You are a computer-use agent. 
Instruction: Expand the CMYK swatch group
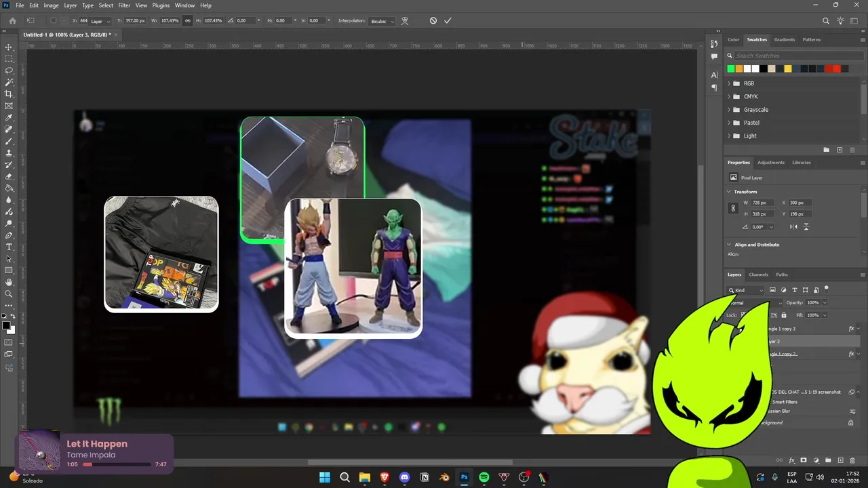tap(729, 96)
